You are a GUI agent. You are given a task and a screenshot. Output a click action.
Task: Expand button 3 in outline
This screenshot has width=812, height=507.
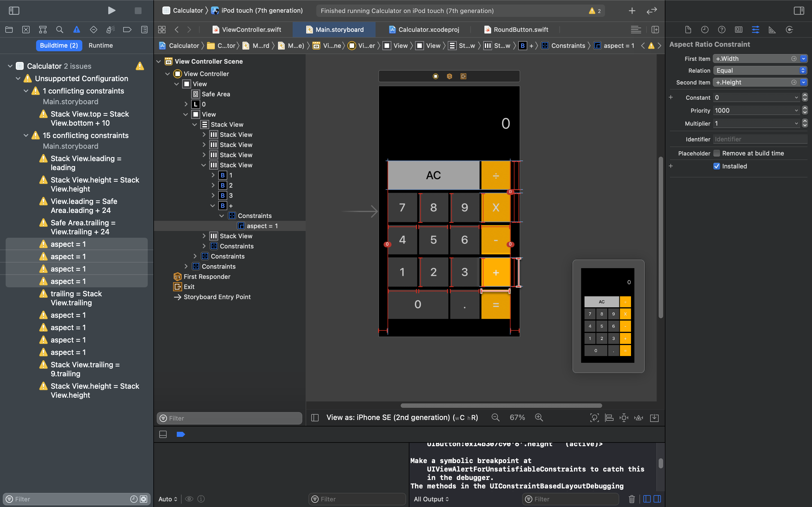[x=213, y=195]
